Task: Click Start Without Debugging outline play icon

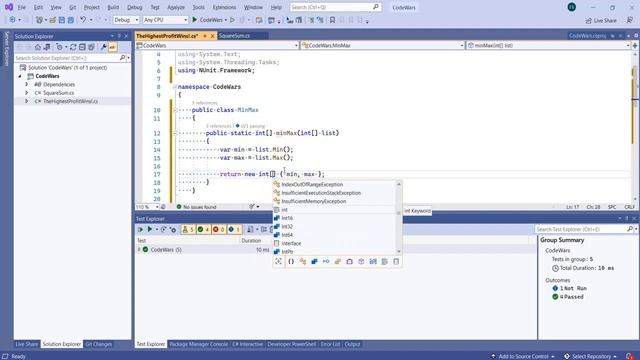Action: pos(232,20)
